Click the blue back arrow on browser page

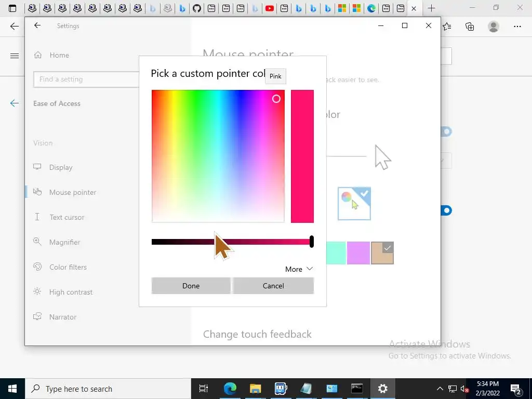[14, 103]
